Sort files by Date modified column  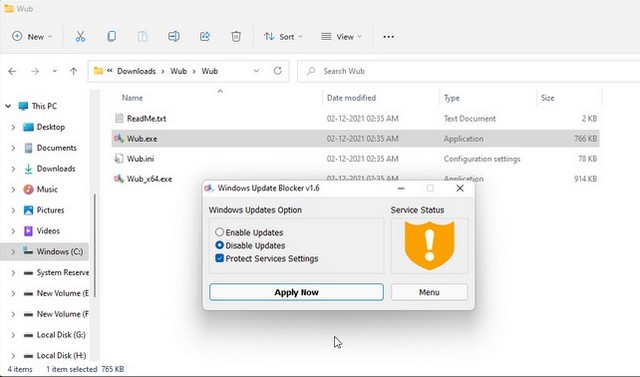click(351, 98)
